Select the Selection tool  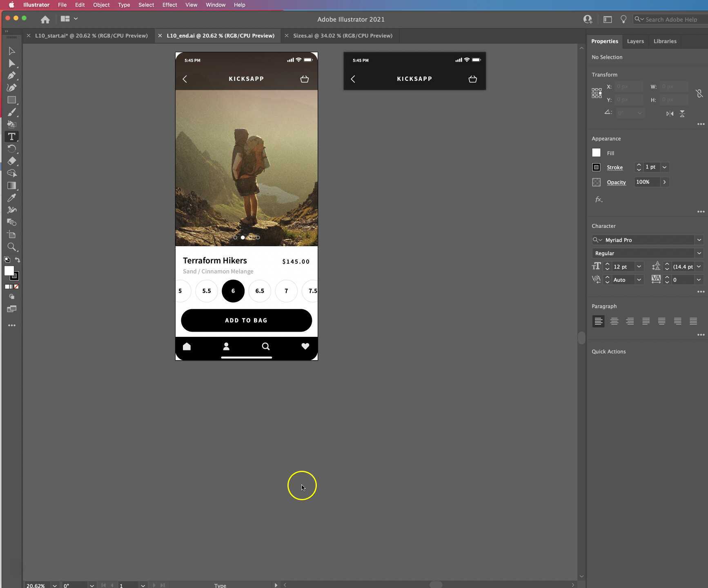click(12, 51)
